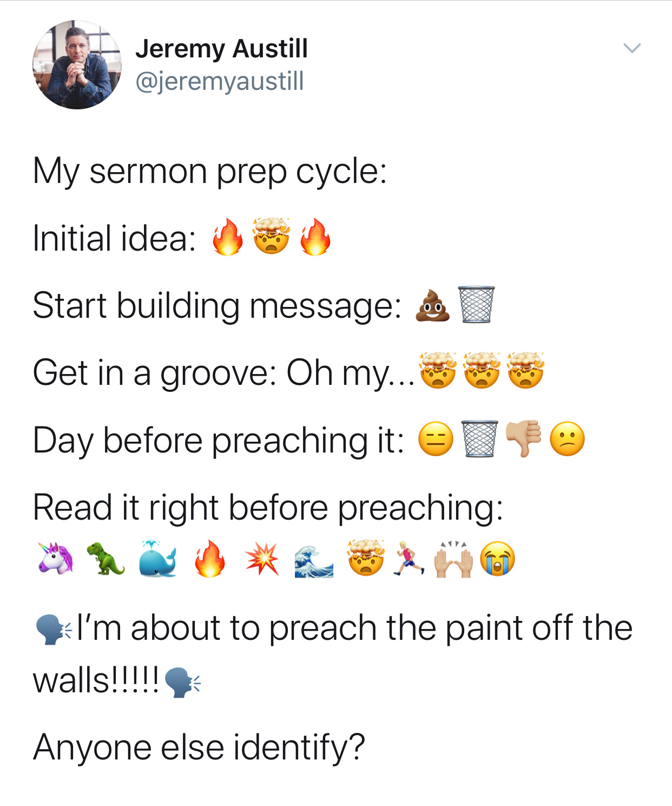Viewport: 672px width, 806px height.
Task: Click the pile of poo emoji
Action: 432,305
